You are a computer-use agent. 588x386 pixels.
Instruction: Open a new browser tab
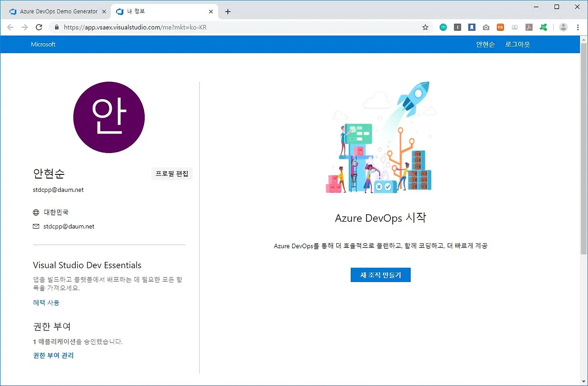(x=228, y=11)
